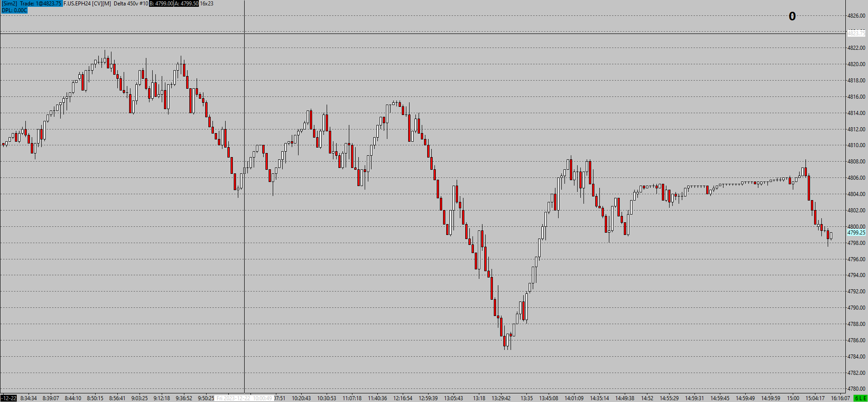Click the crosshair date Fri 2023-12-22 10:00:49

[x=244, y=398]
